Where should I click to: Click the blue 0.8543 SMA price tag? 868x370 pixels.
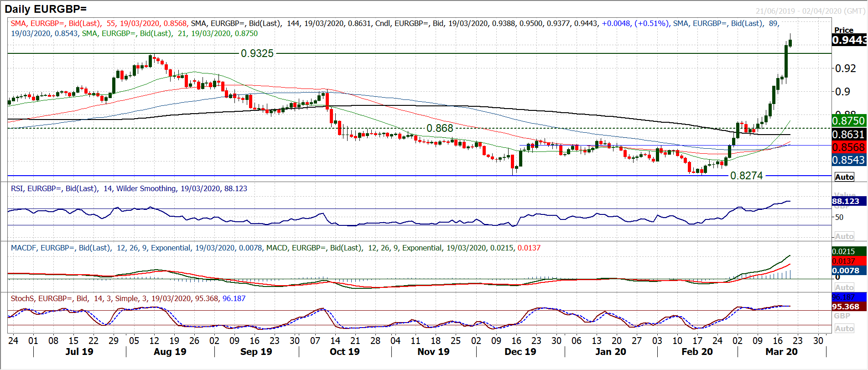[x=849, y=160]
